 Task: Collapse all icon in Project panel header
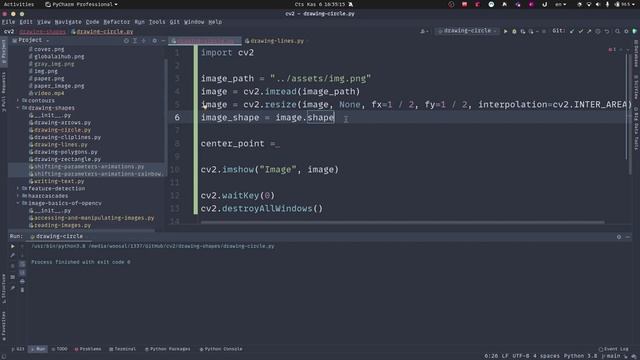click(144, 40)
